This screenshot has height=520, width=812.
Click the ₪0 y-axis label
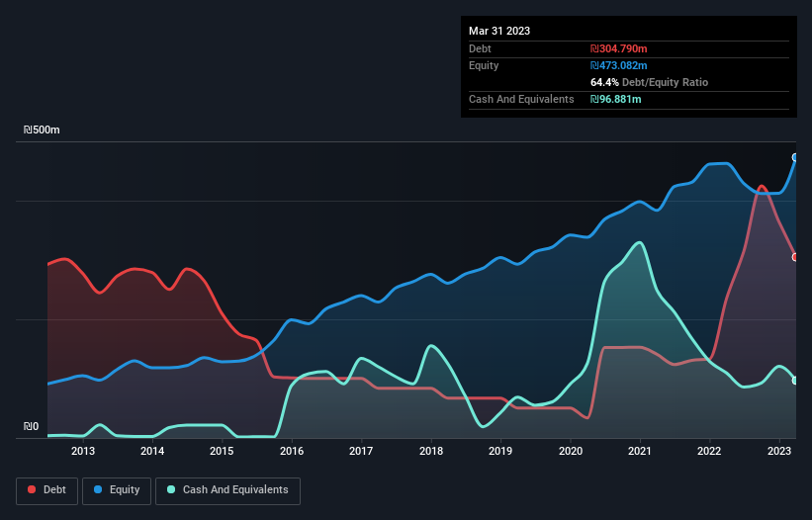point(31,426)
